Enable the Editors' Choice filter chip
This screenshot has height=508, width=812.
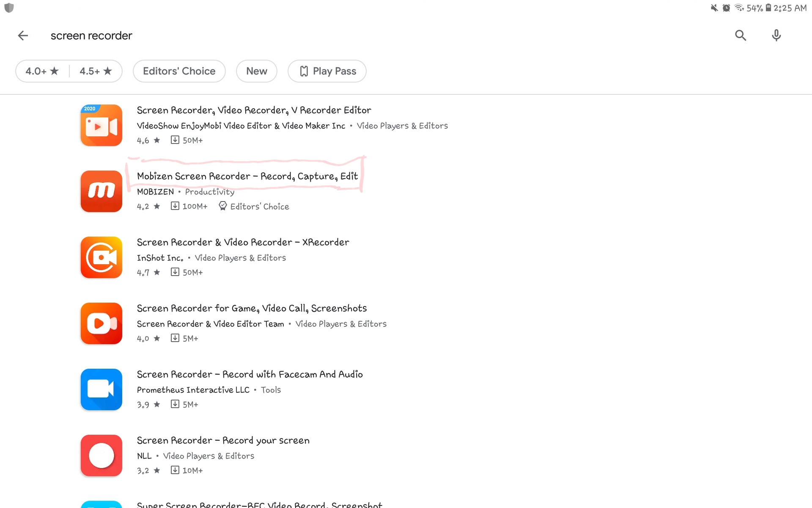coord(179,71)
